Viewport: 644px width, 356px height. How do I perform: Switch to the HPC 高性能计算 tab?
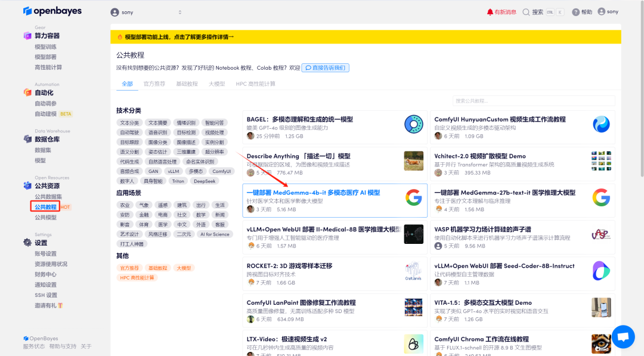click(255, 83)
